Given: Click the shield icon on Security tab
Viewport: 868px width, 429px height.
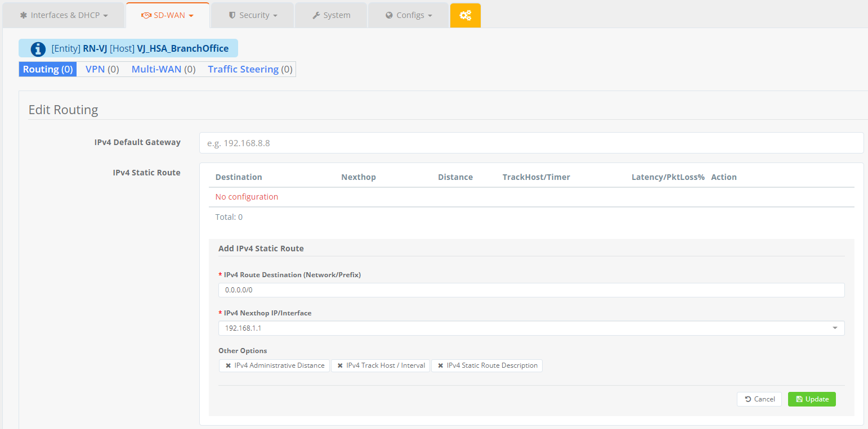Looking at the screenshot, I should (232, 15).
